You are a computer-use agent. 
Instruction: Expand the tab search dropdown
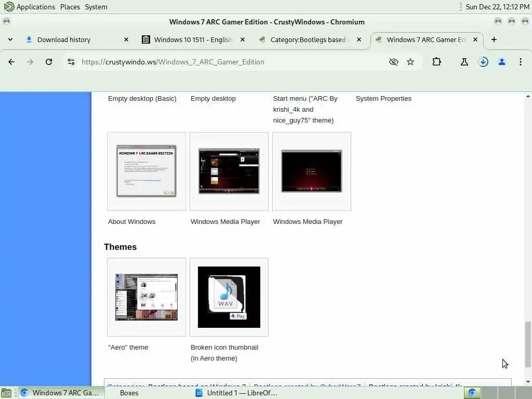click(10, 39)
